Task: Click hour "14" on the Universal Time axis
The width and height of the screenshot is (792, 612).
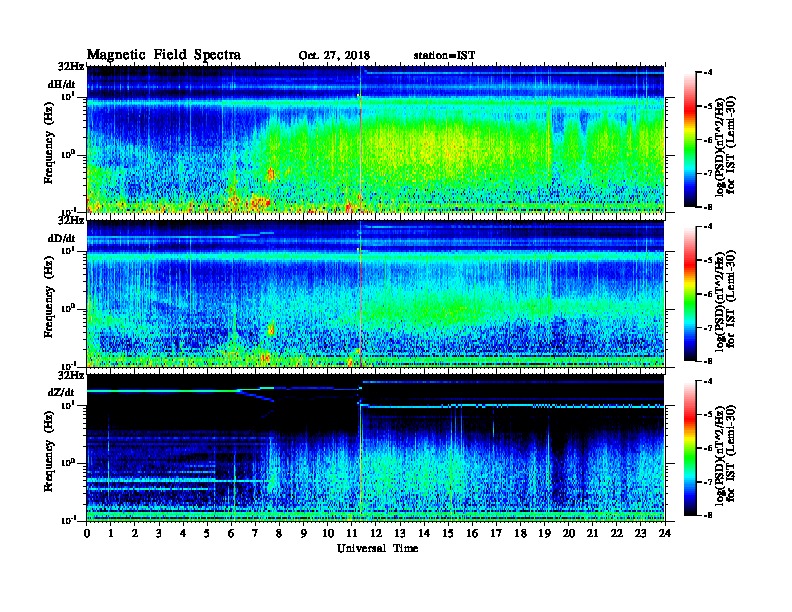Action: (x=424, y=533)
